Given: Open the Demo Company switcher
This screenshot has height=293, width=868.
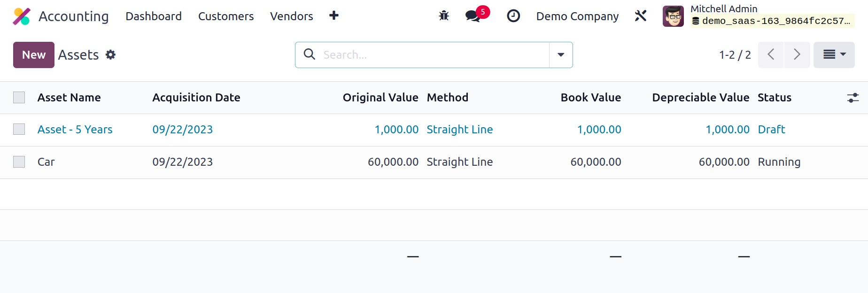Looking at the screenshot, I should pos(577,16).
